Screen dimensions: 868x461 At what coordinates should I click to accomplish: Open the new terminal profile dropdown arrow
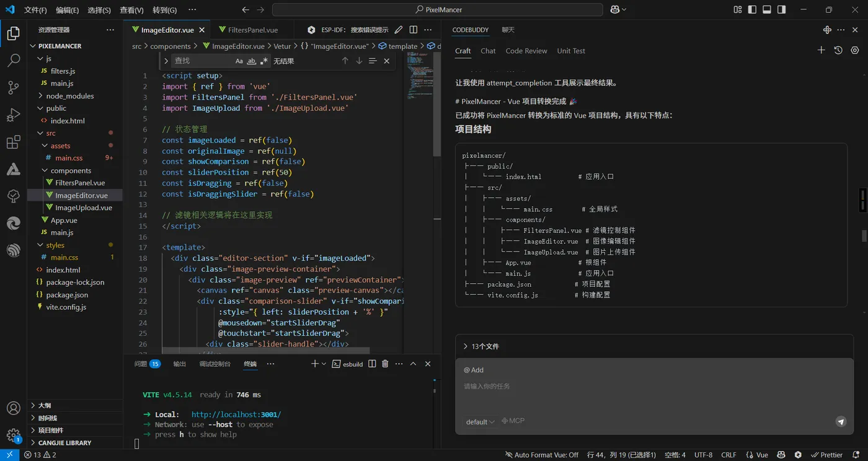324,364
